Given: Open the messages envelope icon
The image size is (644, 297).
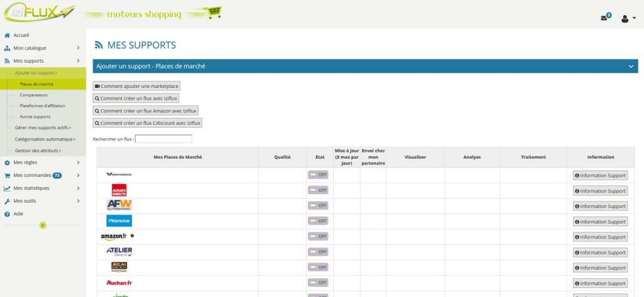Looking at the screenshot, I should [604, 18].
